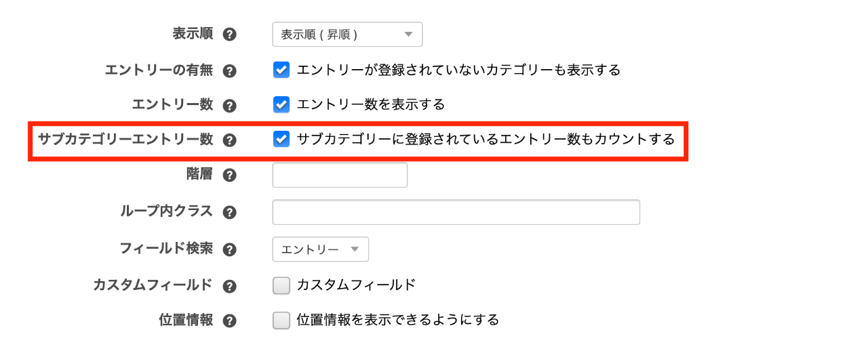Click help icon beside エントリー数 label
Viewport: 868px width, 351px height.
230,106
